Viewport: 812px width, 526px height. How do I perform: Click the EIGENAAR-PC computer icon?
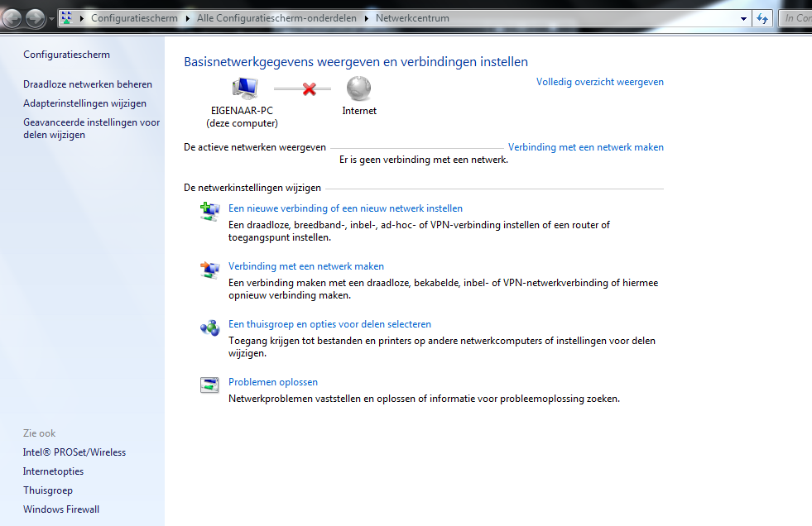pos(245,88)
